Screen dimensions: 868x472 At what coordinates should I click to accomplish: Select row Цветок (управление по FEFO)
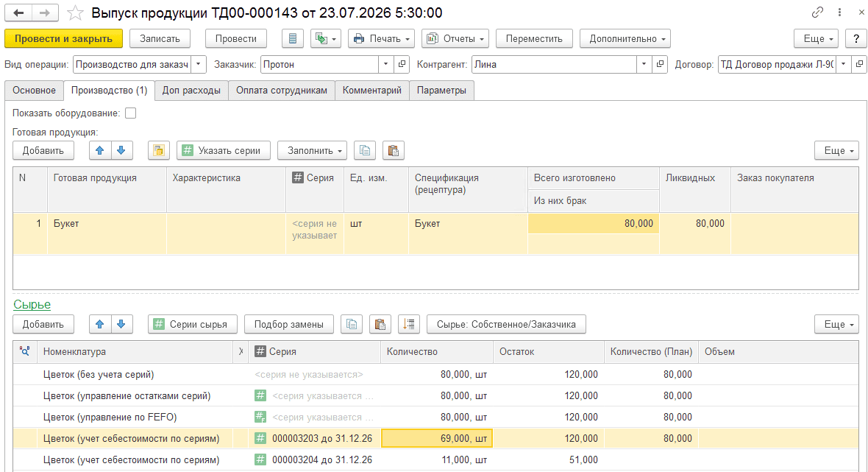[x=435, y=418]
